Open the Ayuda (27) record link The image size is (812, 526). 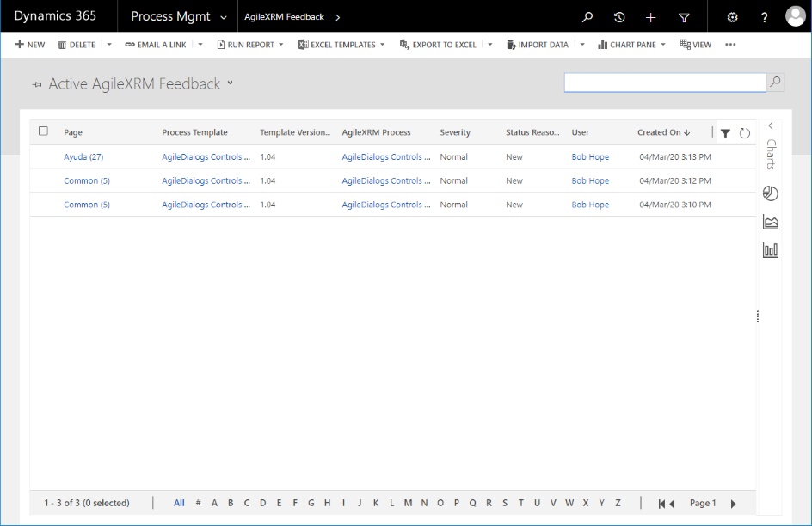pyautogui.click(x=83, y=156)
